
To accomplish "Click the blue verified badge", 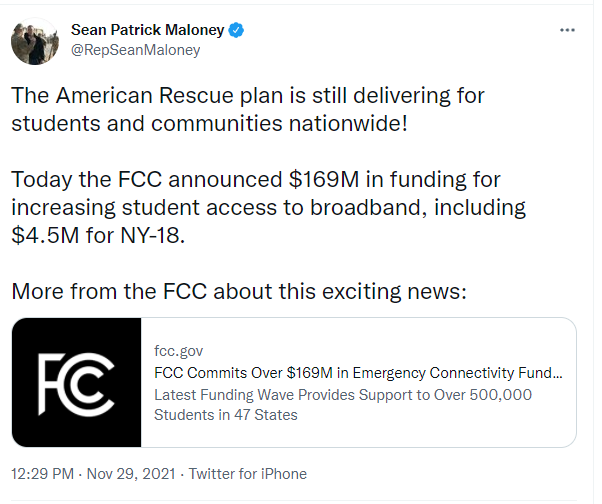I will click(x=237, y=30).
